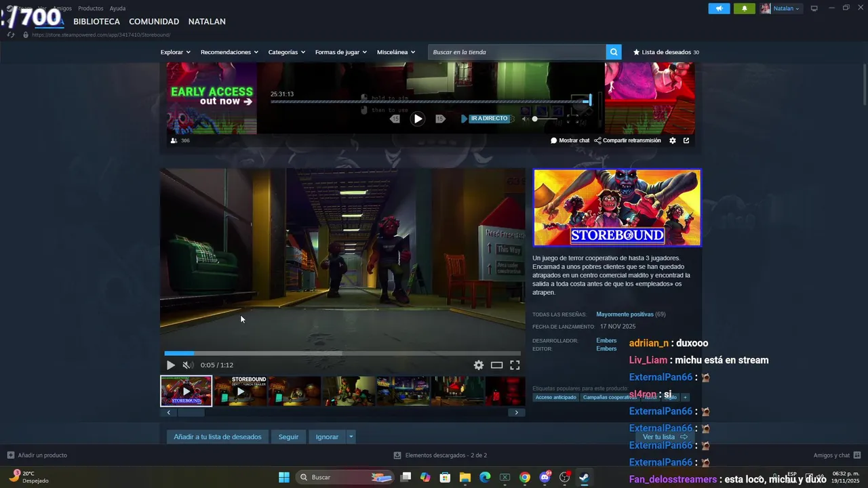Open the BIBLIOTECA tab
This screenshot has height=488, width=868.
pos(96,22)
